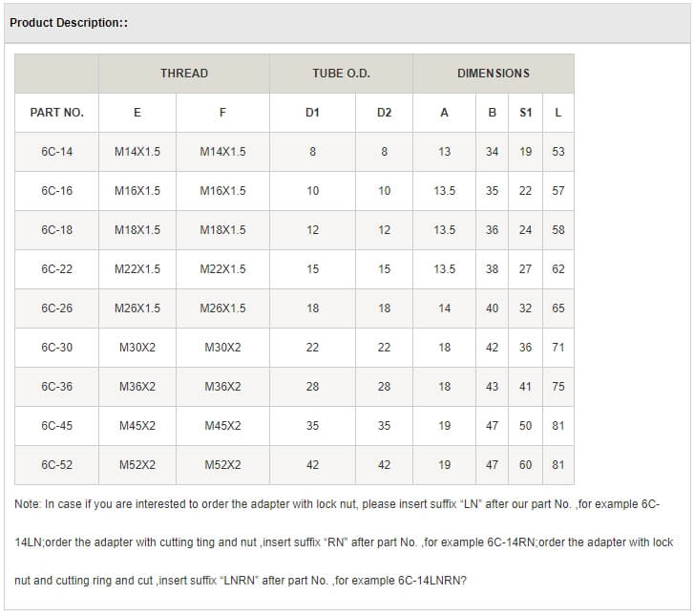Select part number 6C-18 row label
This screenshot has height=616, width=694.
pyautogui.click(x=57, y=230)
